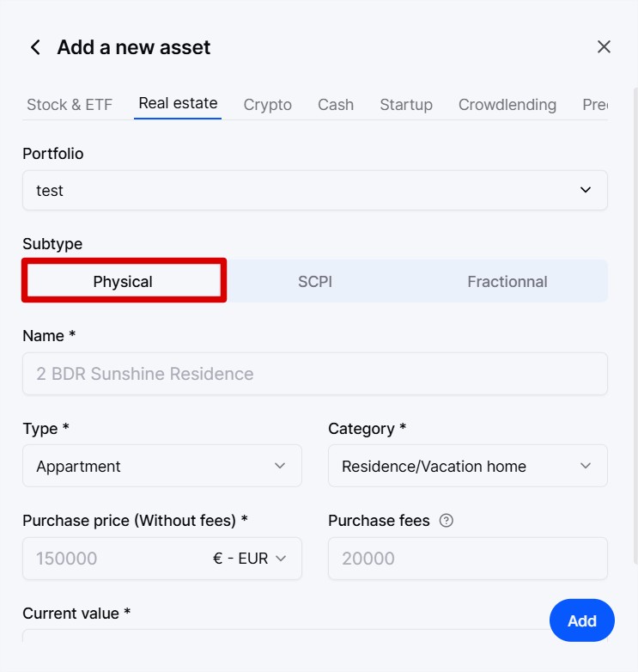Close the Add a new asset dialog
This screenshot has height=672, width=638.
604,46
